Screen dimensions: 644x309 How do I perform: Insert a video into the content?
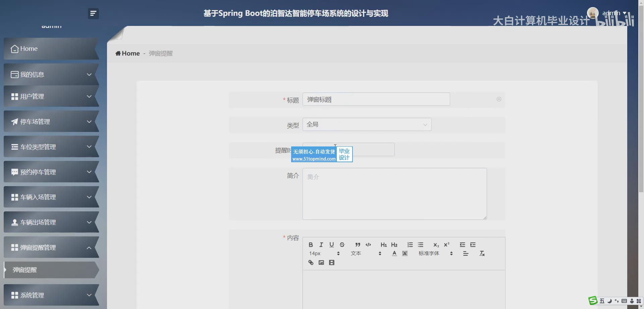pyautogui.click(x=331, y=263)
